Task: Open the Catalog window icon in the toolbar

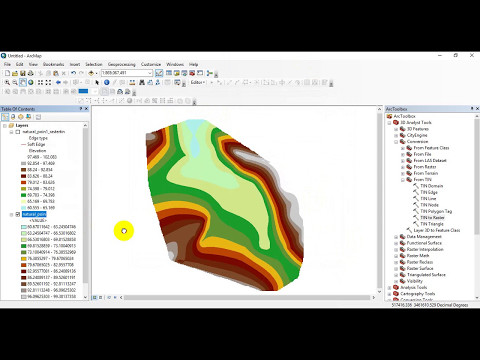Action: 176,73
